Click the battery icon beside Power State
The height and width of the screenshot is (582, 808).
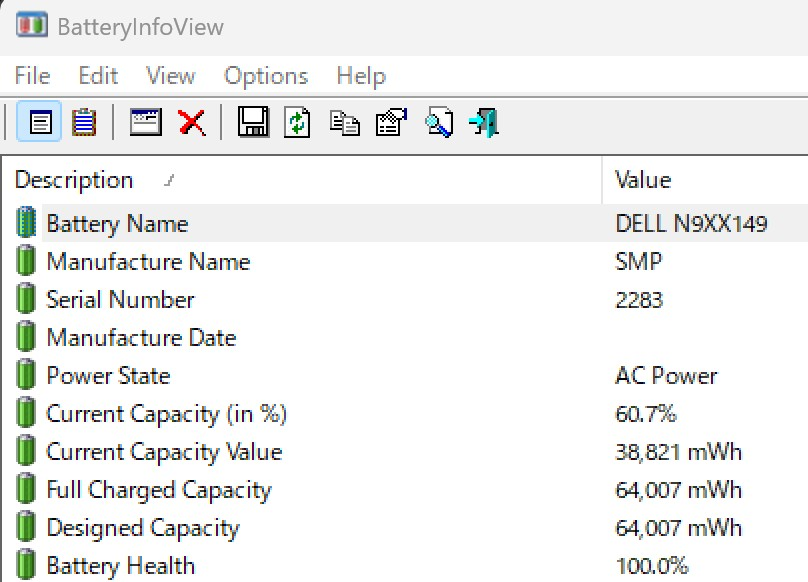pos(26,374)
